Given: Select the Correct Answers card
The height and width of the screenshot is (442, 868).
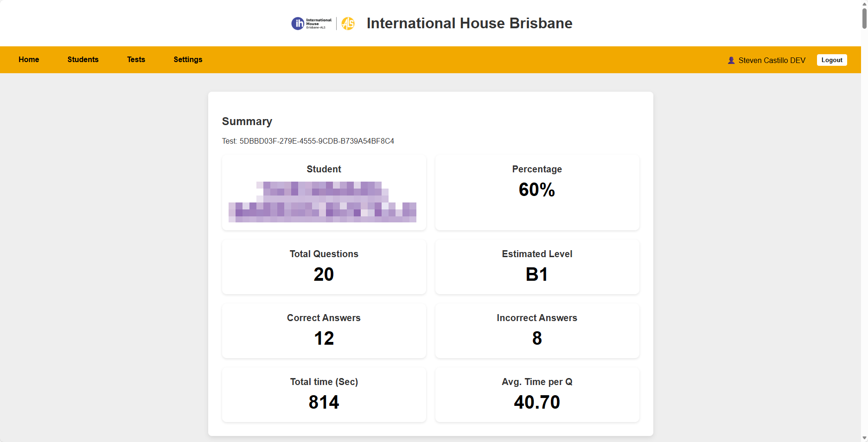Looking at the screenshot, I should tap(324, 331).
